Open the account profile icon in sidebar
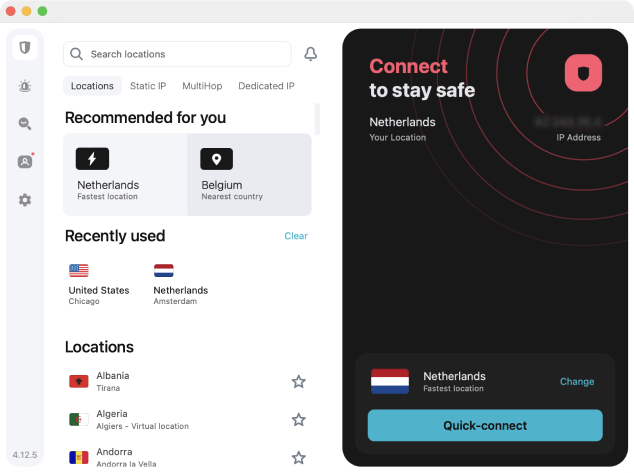Screen dimensions: 634x473 click(x=25, y=162)
